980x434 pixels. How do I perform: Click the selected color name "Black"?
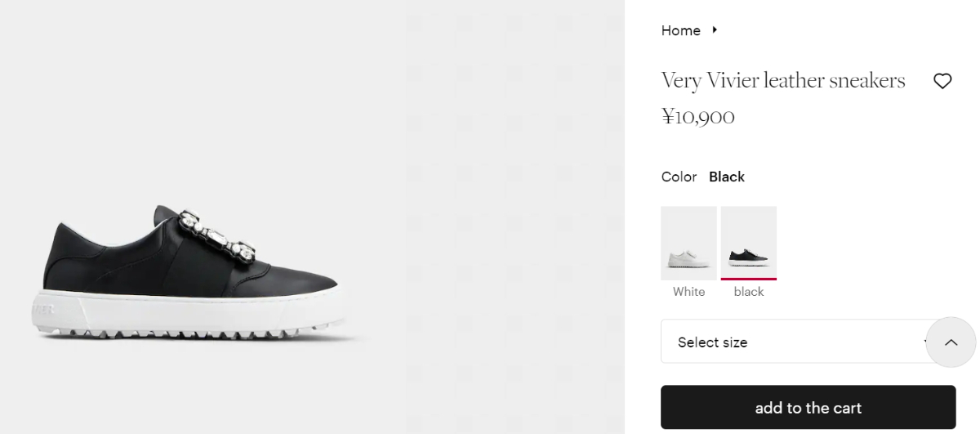(x=726, y=177)
